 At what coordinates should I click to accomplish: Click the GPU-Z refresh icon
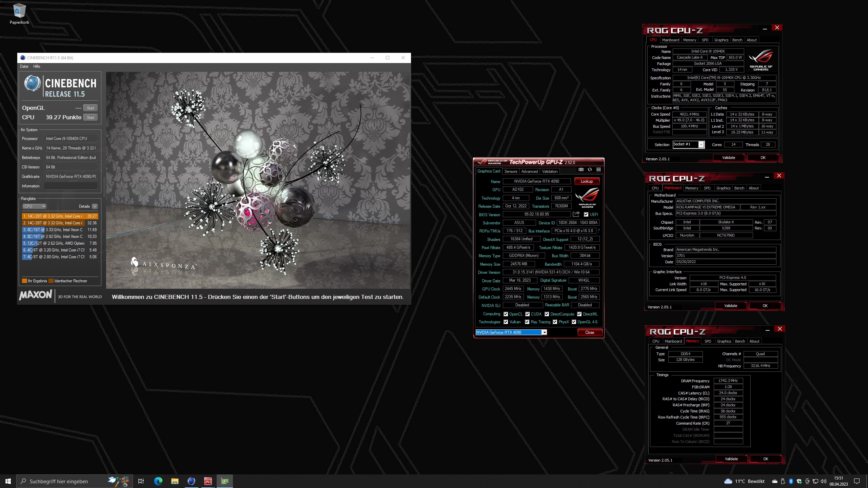(x=590, y=170)
